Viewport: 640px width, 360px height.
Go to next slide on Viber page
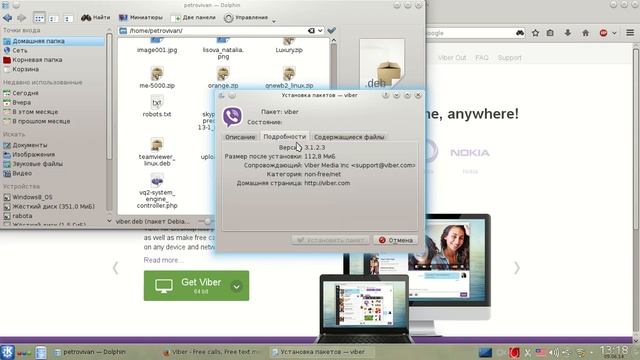tap(517, 268)
